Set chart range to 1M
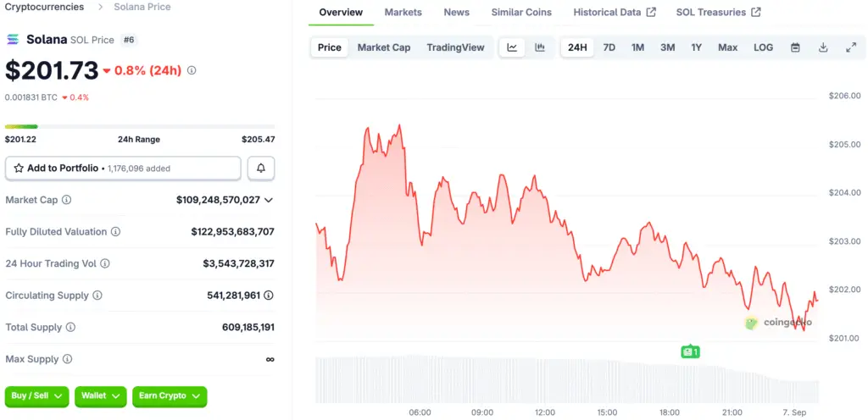 click(x=637, y=47)
